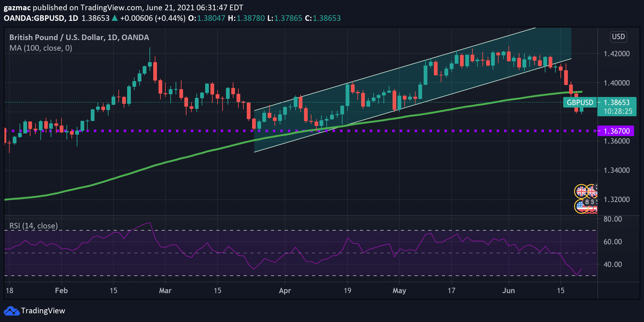Click the gazmac author name
Image resolution: width=644 pixels, height=322 pixels.
(17, 8)
